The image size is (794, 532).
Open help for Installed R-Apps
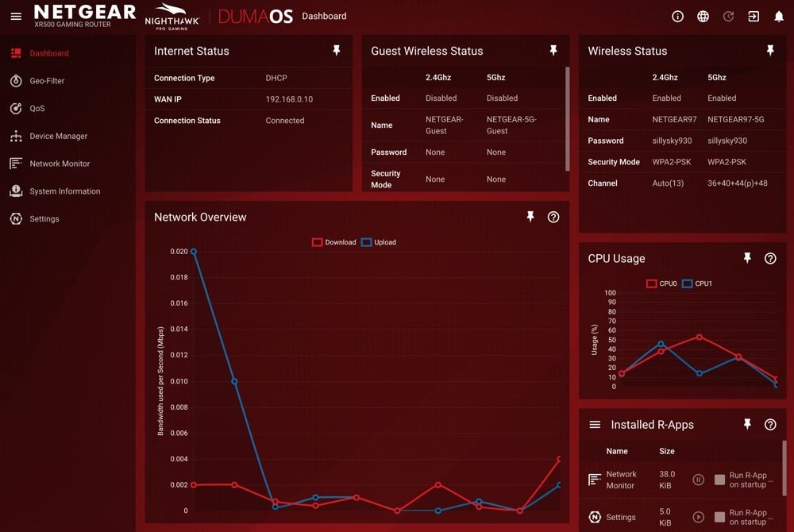click(x=770, y=425)
